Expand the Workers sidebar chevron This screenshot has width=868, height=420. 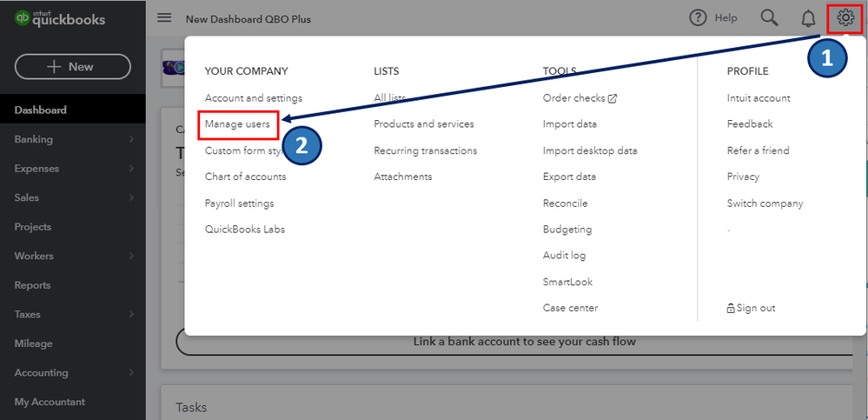131,256
